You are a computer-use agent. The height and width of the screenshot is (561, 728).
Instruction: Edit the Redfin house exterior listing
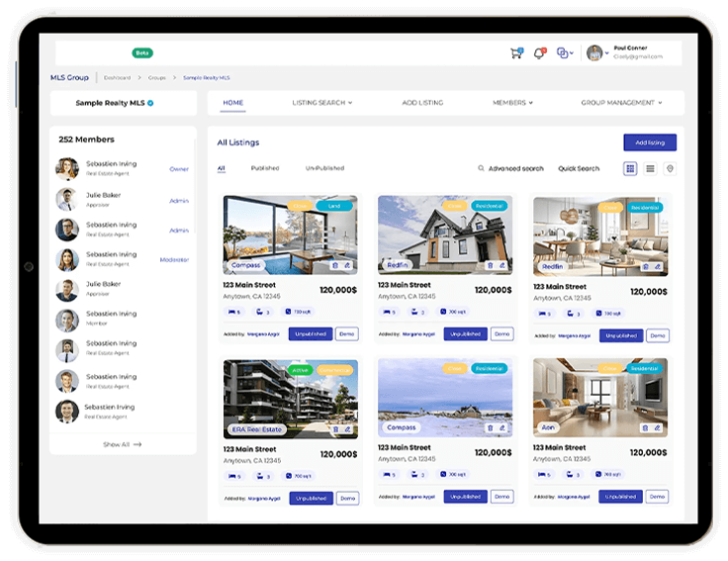coord(501,265)
